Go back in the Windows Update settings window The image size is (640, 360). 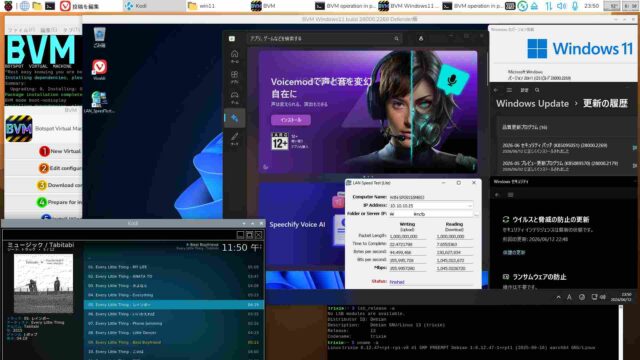[496, 90]
